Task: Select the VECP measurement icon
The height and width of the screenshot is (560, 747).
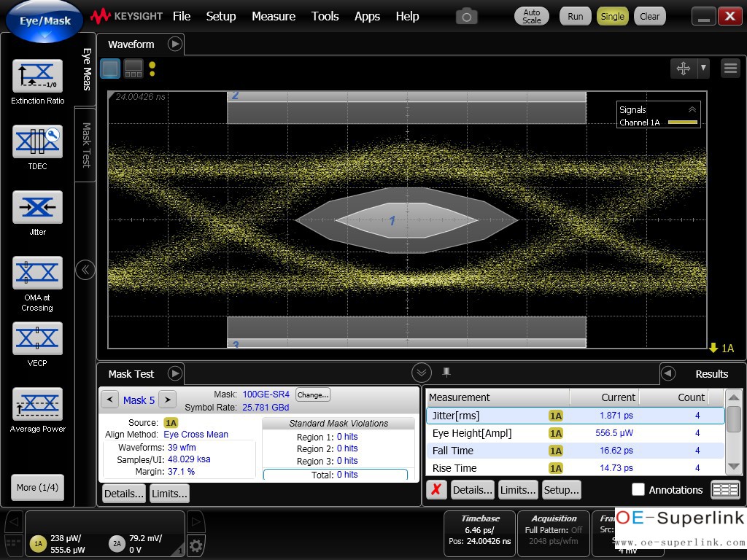Action: 37,338
